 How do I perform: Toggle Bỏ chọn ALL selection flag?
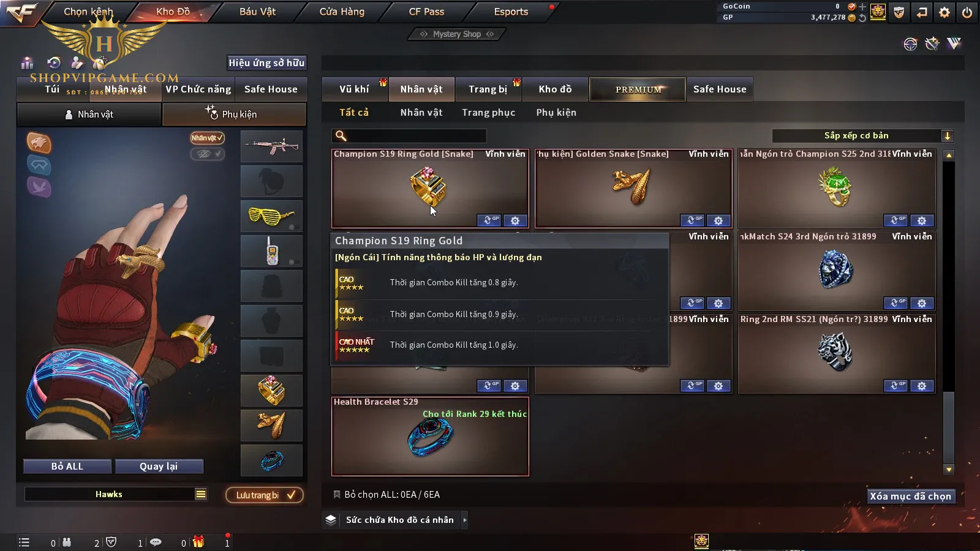pos(336,494)
